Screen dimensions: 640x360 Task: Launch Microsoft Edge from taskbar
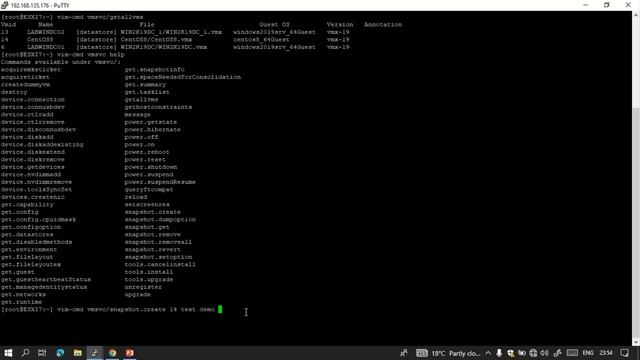click(x=60, y=353)
